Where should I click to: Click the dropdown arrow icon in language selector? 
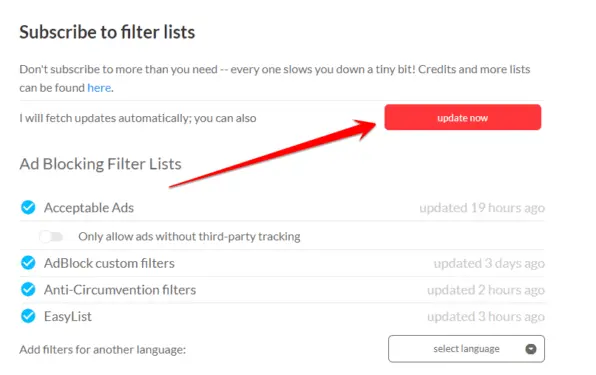tap(531, 349)
